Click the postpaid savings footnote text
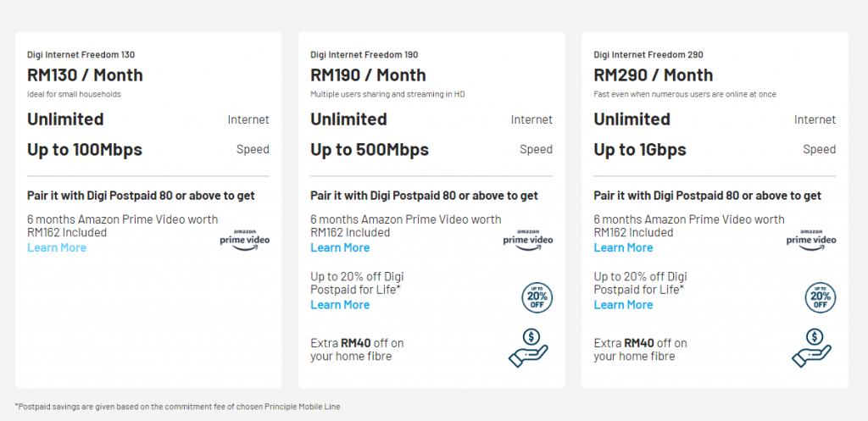868x421 pixels. (x=178, y=407)
